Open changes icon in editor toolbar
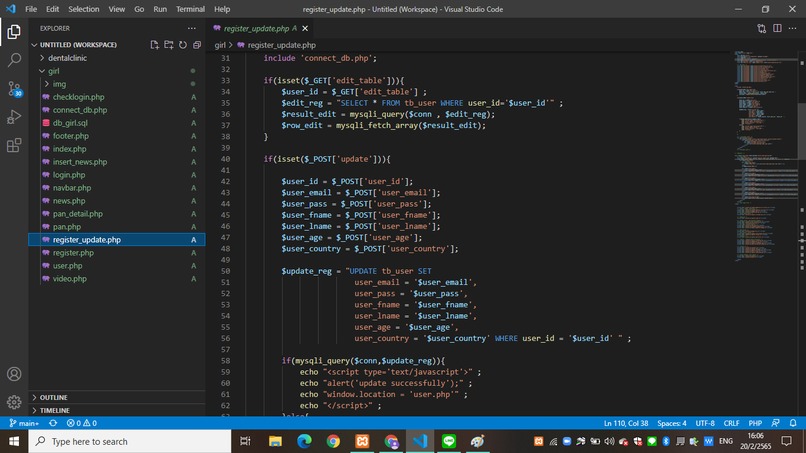 [761, 28]
